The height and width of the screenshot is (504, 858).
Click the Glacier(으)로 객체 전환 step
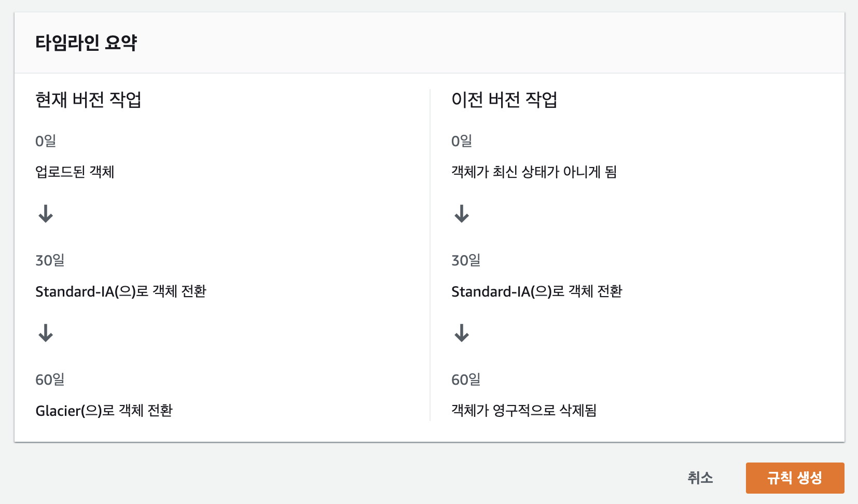tap(104, 411)
